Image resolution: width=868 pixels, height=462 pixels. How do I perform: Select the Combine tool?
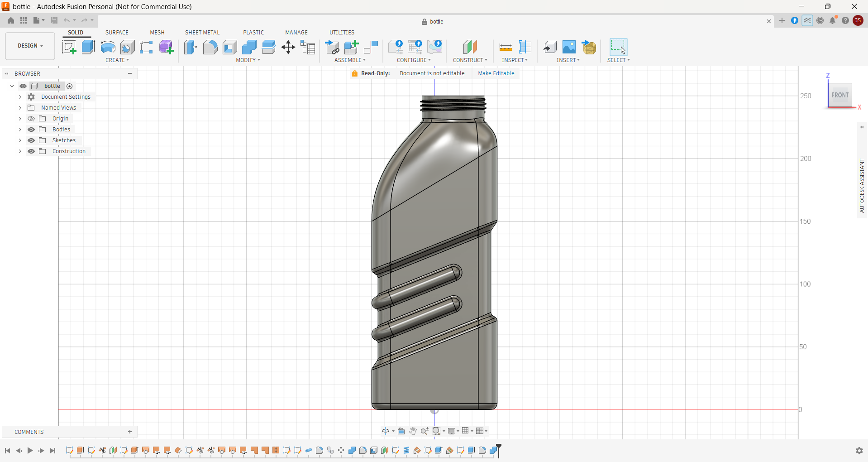[x=249, y=47]
